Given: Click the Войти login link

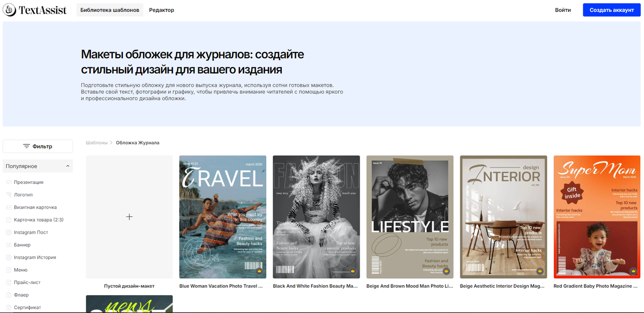Looking at the screenshot, I should [563, 10].
